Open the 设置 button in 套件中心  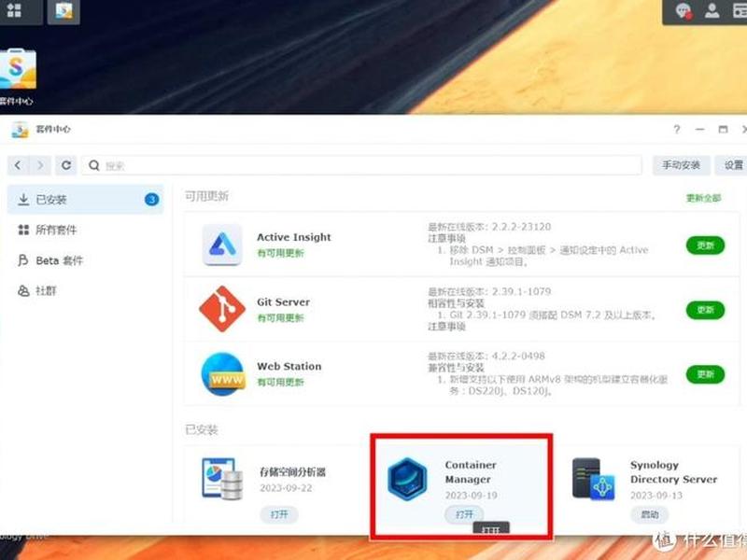(x=733, y=165)
